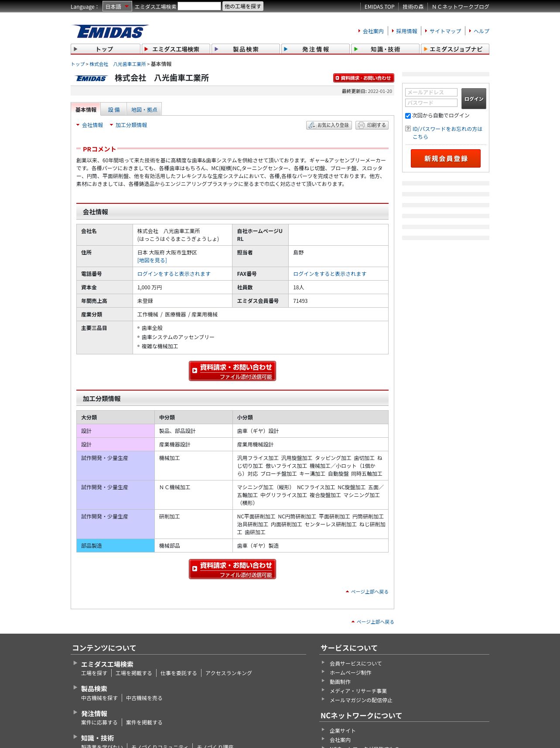Click ページ上部へ戻る link below content panel
560x748 pixels.
pyautogui.click(x=375, y=622)
